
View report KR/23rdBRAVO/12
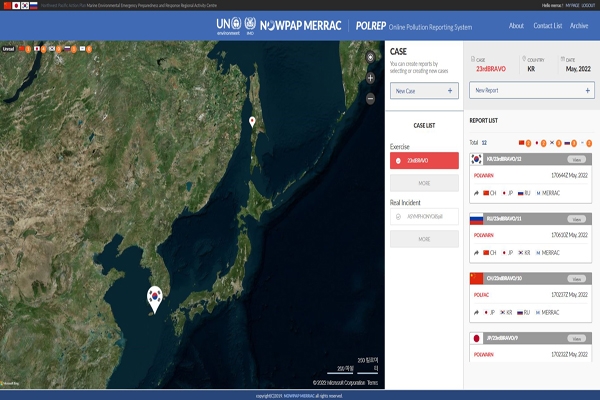(x=576, y=159)
